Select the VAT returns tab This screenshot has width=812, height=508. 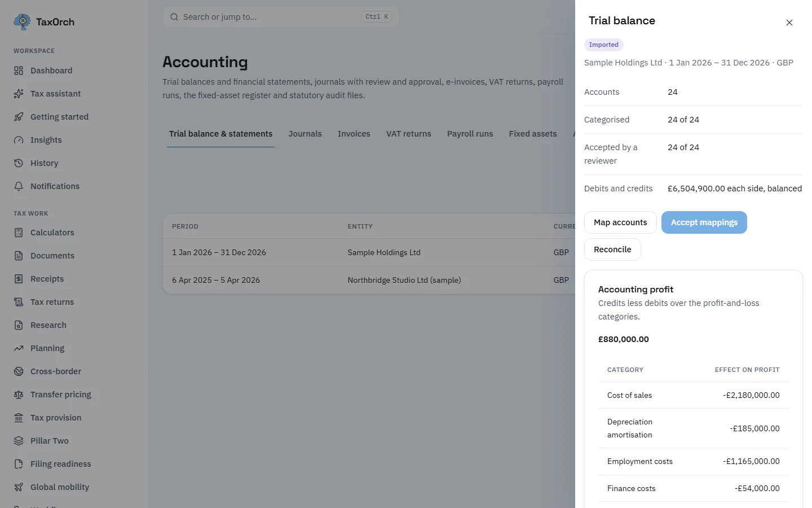tap(409, 134)
